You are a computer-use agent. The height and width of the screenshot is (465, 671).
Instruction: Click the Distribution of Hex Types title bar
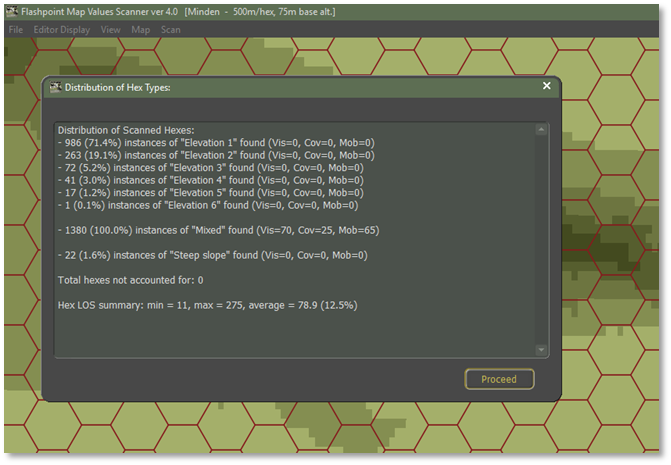(300, 87)
